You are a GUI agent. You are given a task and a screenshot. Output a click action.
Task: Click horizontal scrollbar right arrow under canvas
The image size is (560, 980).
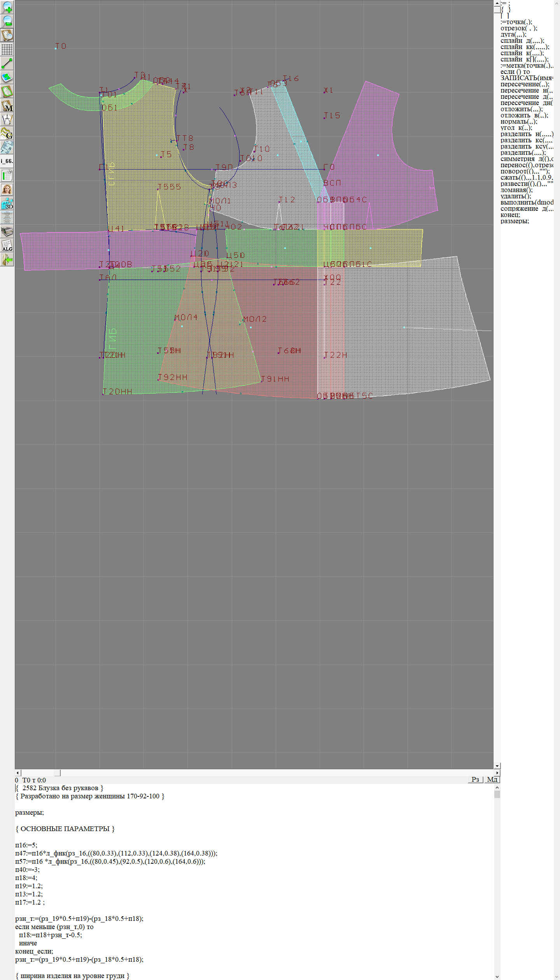click(x=497, y=773)
